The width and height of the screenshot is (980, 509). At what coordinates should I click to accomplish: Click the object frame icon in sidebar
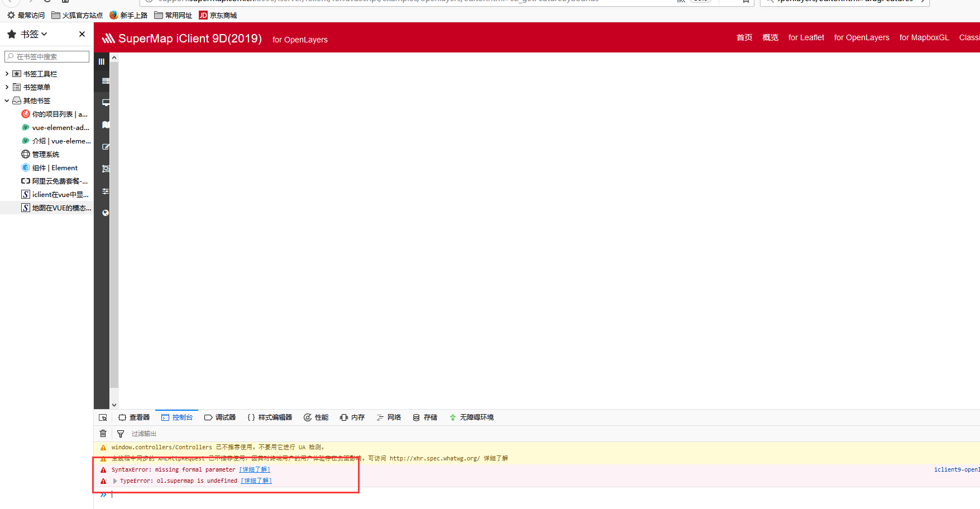click(x=106, y=169)
